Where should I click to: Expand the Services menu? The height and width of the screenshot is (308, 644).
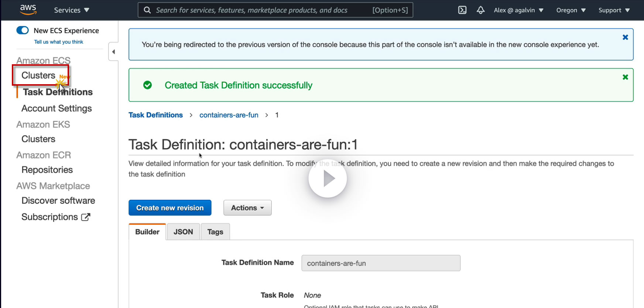point(72,10)
